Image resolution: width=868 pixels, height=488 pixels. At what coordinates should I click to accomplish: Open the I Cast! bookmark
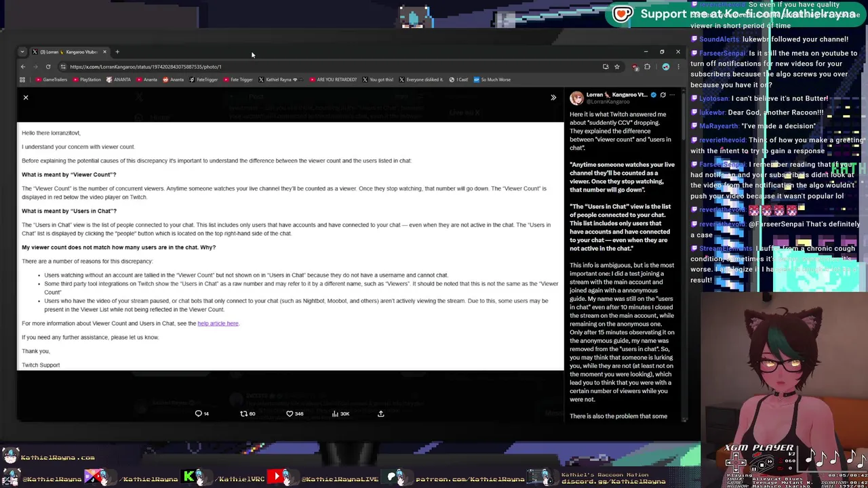click(459, 79)
